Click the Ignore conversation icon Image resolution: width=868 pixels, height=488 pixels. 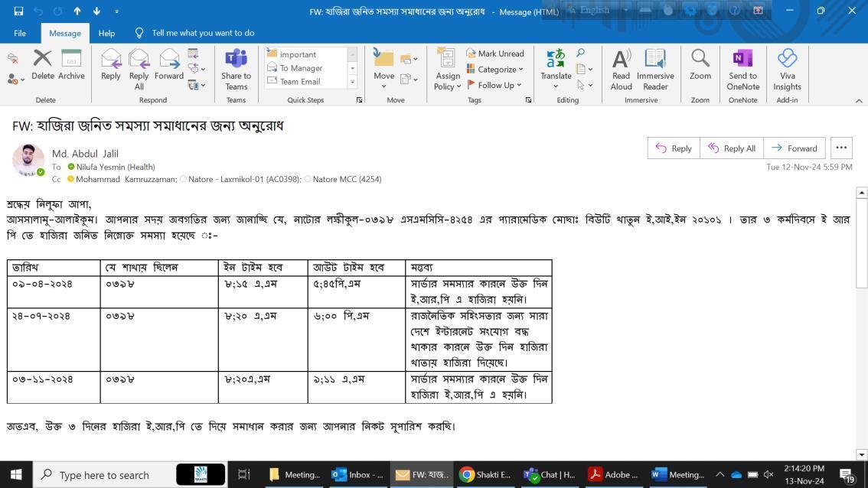(13, 58)
